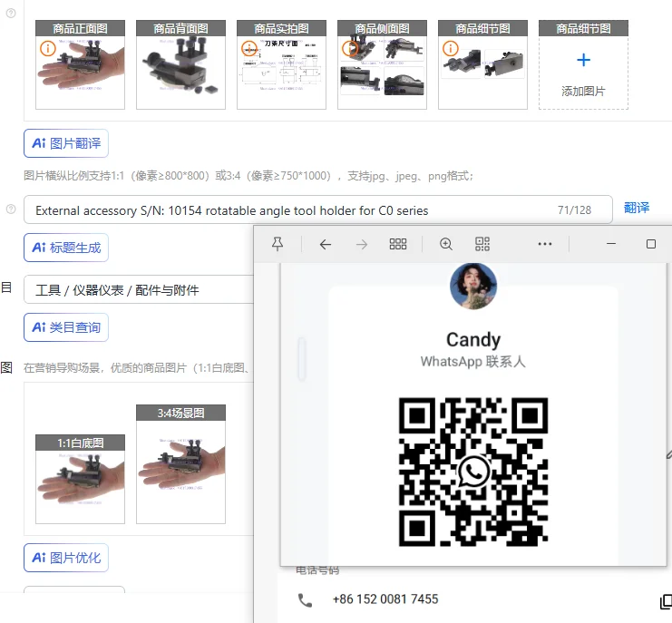Click the plus icon to add image
Image resolution: width=672 pixels, height=623 pixels.
click(583, 60)
